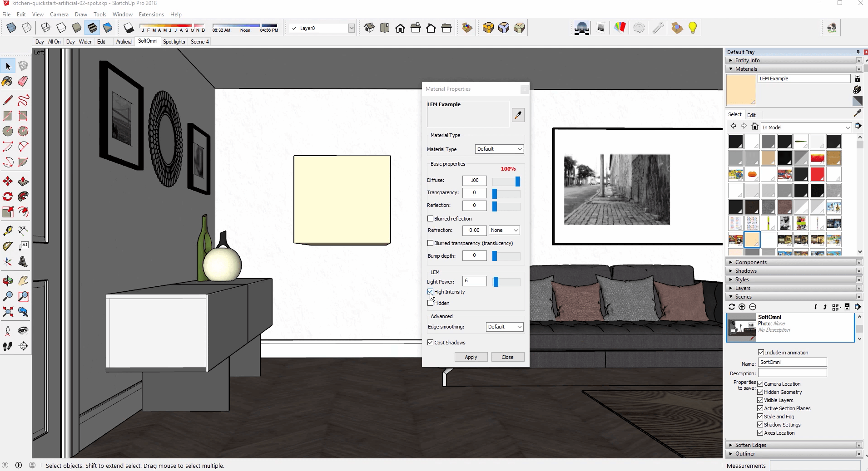This screenshot has width=868, height=471.
Task: Open the Scene 4 tab
Action: pos(200,42)
